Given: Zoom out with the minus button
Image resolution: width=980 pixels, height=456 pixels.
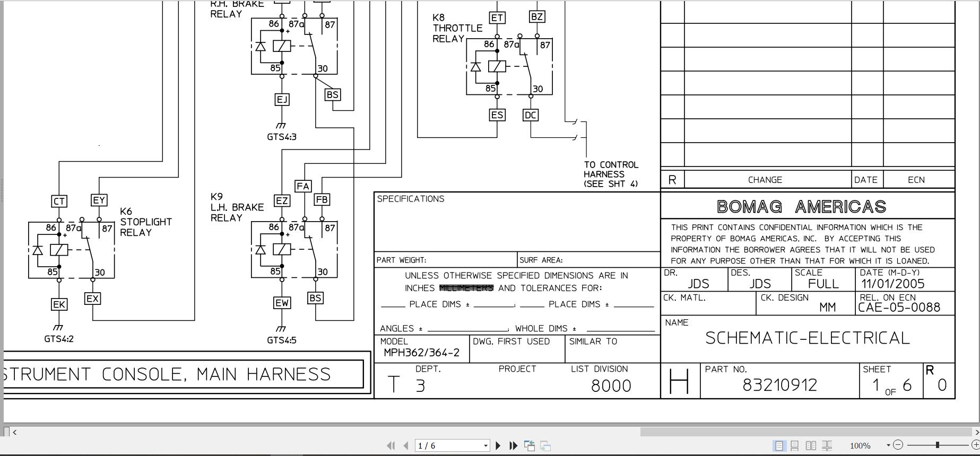Looking at the screenshot, I should [898, 445].
